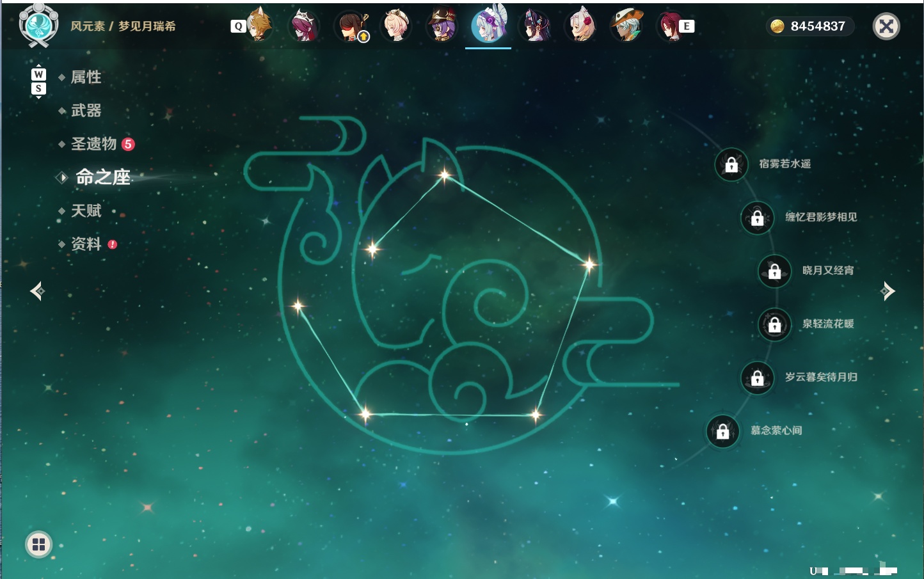Click the lock icon beside 泉轻流花暖
Viewport: 924px width, 579px height.
click(775, 325)
